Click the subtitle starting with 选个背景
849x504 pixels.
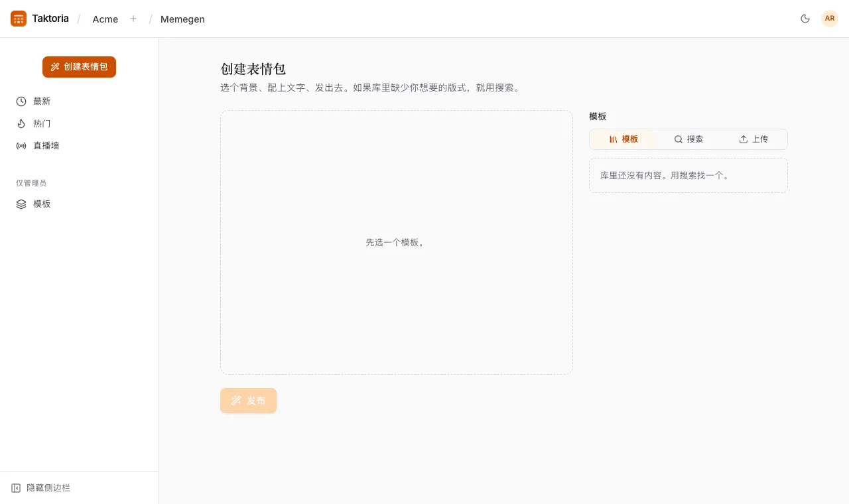(371, 88)
